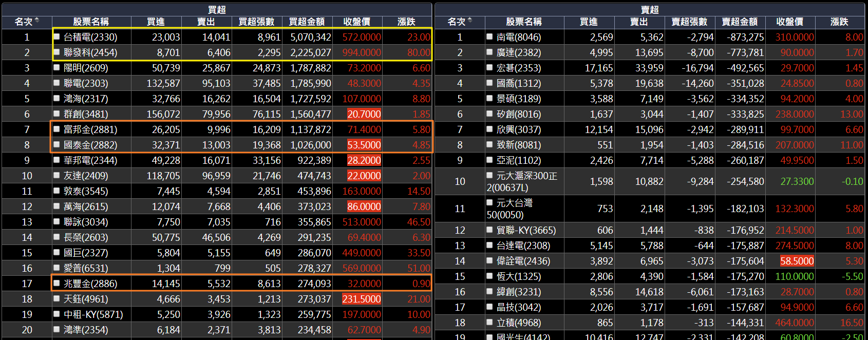Select the 國喬(1312) checkbox
868x340 pixels.
[490, 83]
